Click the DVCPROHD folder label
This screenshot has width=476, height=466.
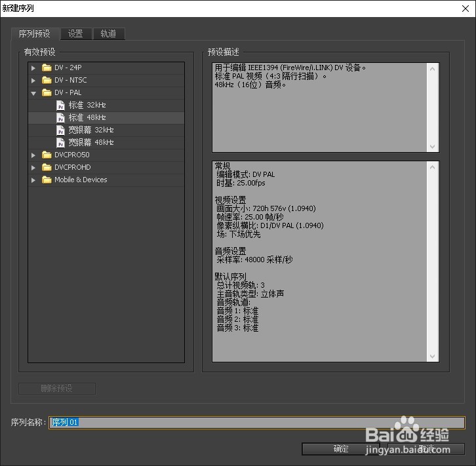(x=73, y=168)
